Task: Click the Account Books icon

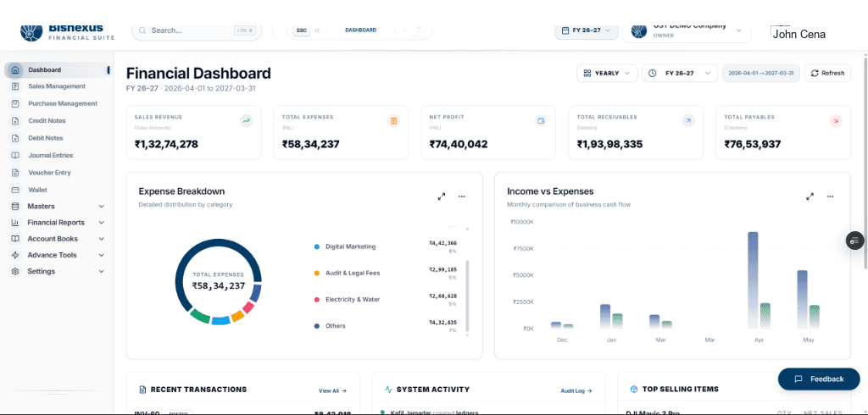Action: coord(15,239)
